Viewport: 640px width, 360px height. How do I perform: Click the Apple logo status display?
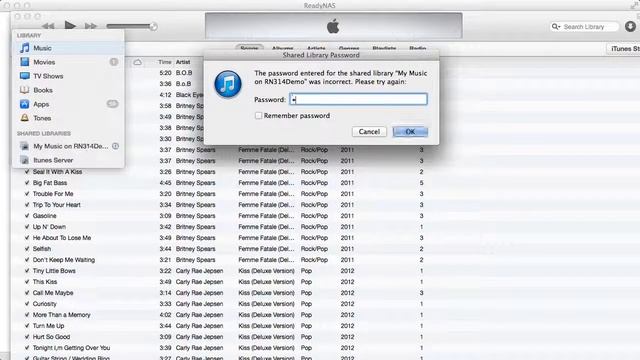tap(333, 26)
